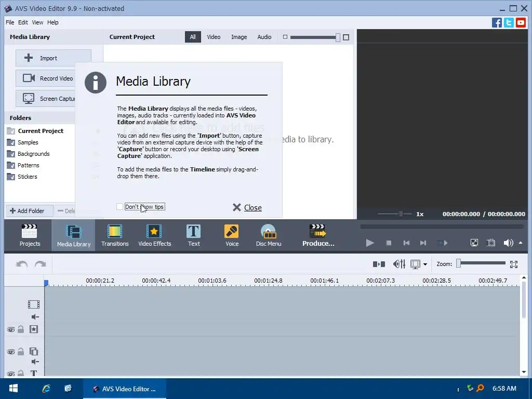Play the preview
Viewport: 532px width, 399px height.
370,243
